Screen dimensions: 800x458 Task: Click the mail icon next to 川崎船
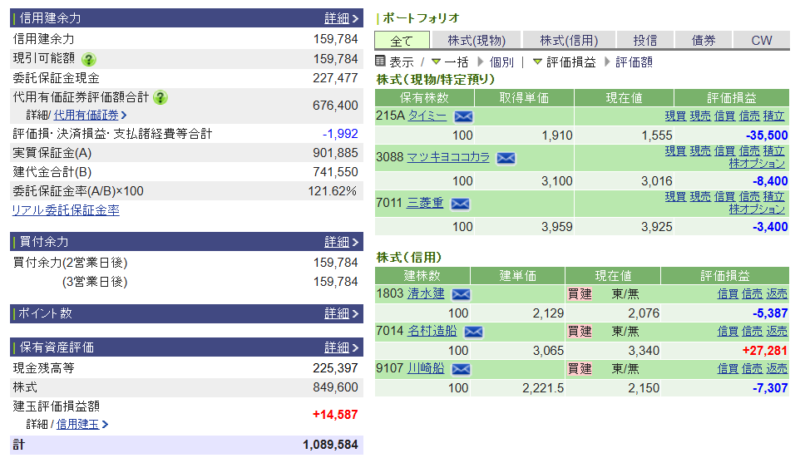[461, 369]
